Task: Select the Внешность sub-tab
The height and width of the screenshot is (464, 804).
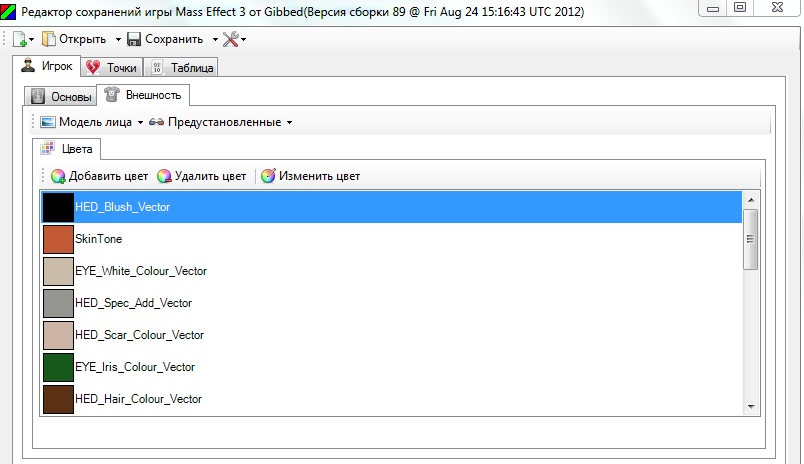Action: tap(143, 95)
